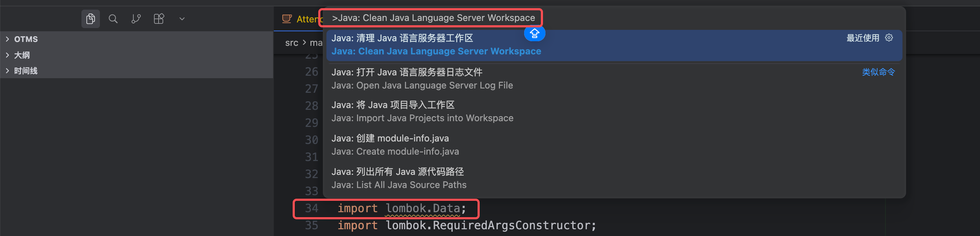
Task: Open the Explorer view icon
Action: (91, 18)
